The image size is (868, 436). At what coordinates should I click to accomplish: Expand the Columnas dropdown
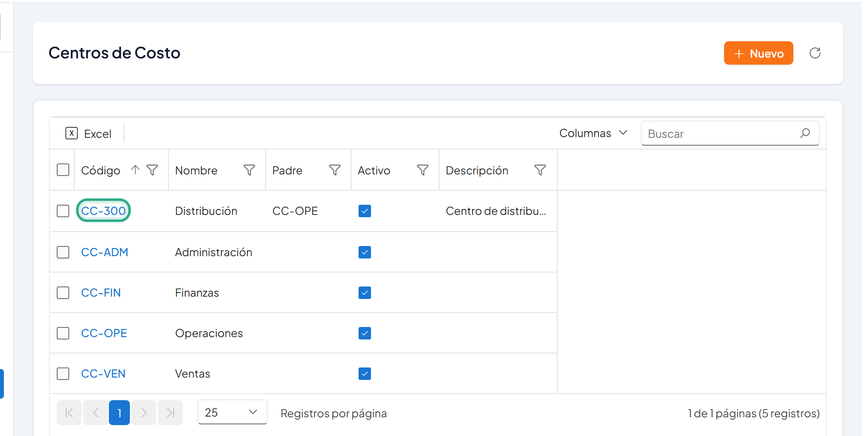tap(593, 133)
